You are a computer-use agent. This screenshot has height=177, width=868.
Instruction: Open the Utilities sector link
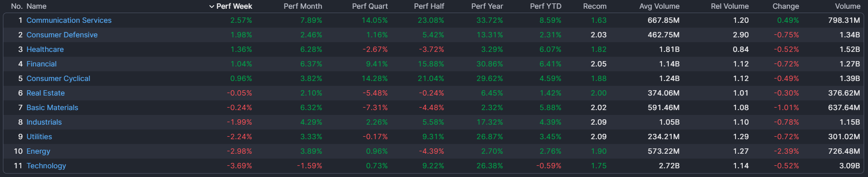click(39, 137)
